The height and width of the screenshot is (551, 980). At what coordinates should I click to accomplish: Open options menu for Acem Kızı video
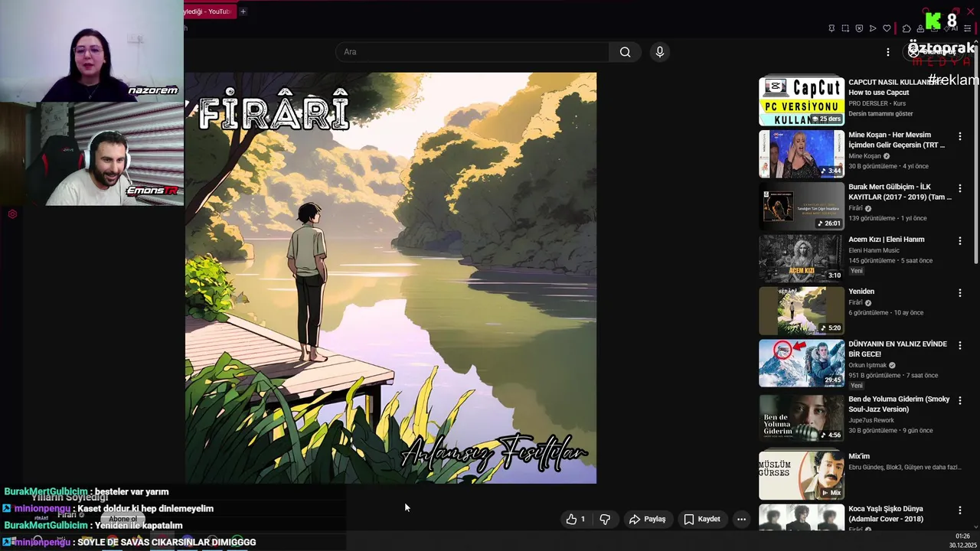pos(960,240)
